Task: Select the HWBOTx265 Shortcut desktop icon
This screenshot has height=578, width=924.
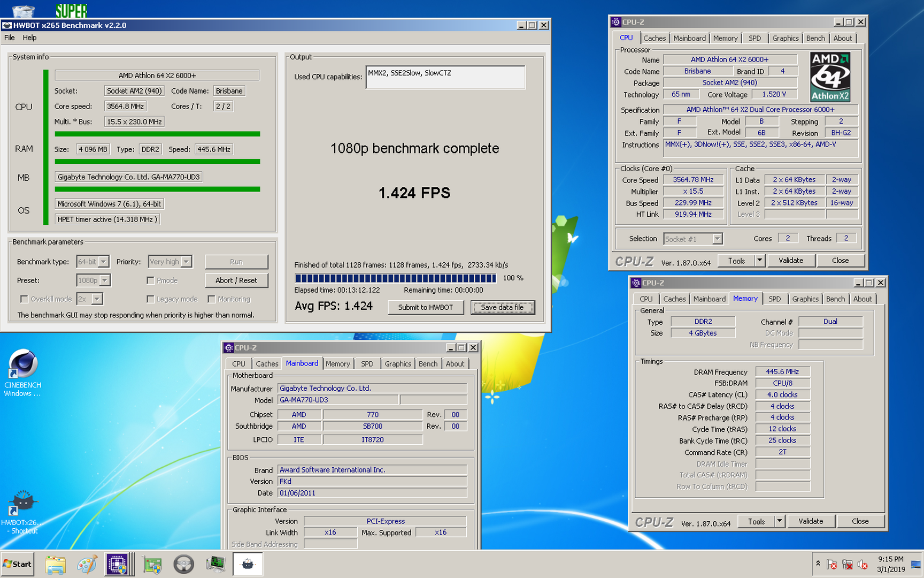Action: click(22, 512)
